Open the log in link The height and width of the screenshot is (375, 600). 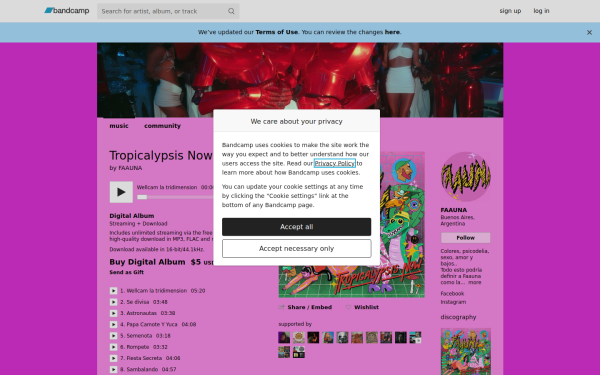pos(541,11)
